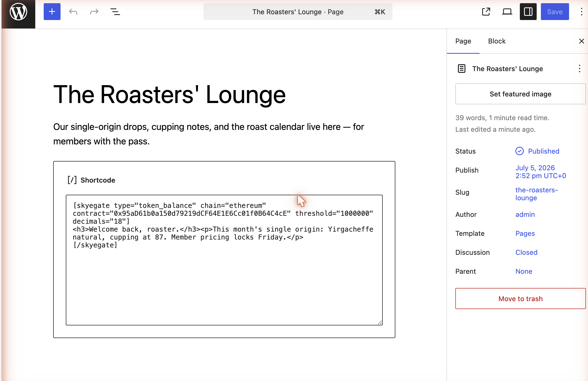Screen dimensions: 588x381
Task: Open Discussion Closed settings
Action: pyautogui.click(x=526, y=252)
